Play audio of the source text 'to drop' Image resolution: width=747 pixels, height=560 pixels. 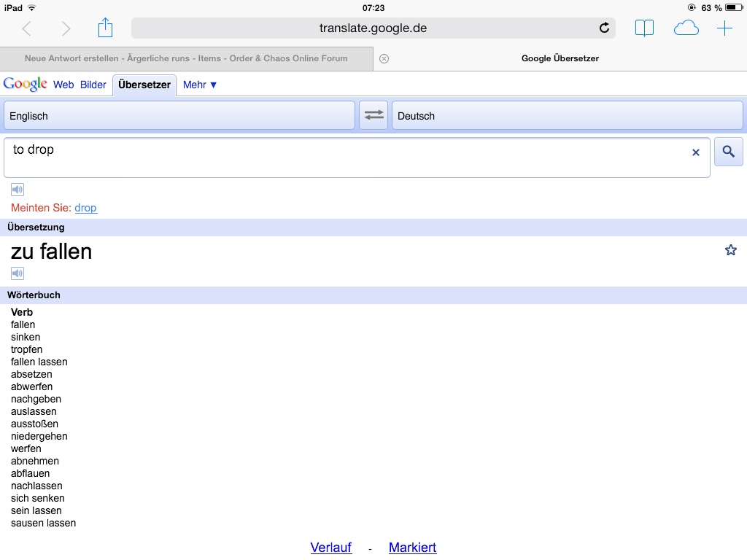18,190
